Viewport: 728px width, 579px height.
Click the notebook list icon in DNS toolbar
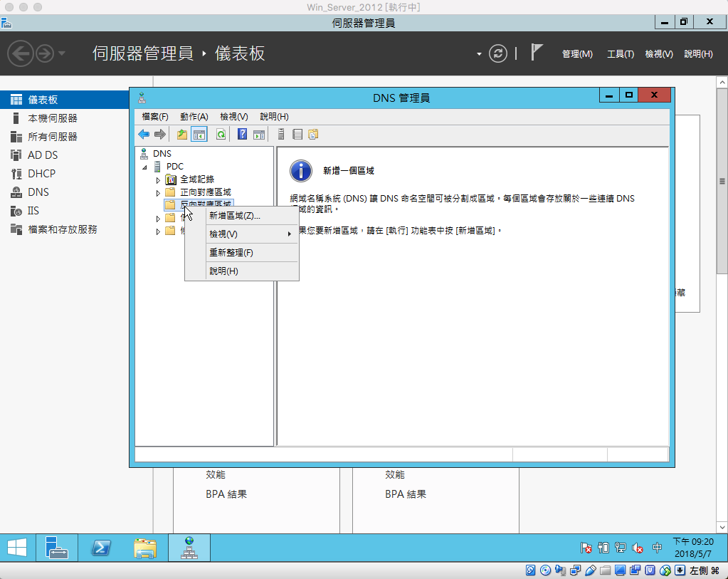pyautogui.click(x=297, y=135)
